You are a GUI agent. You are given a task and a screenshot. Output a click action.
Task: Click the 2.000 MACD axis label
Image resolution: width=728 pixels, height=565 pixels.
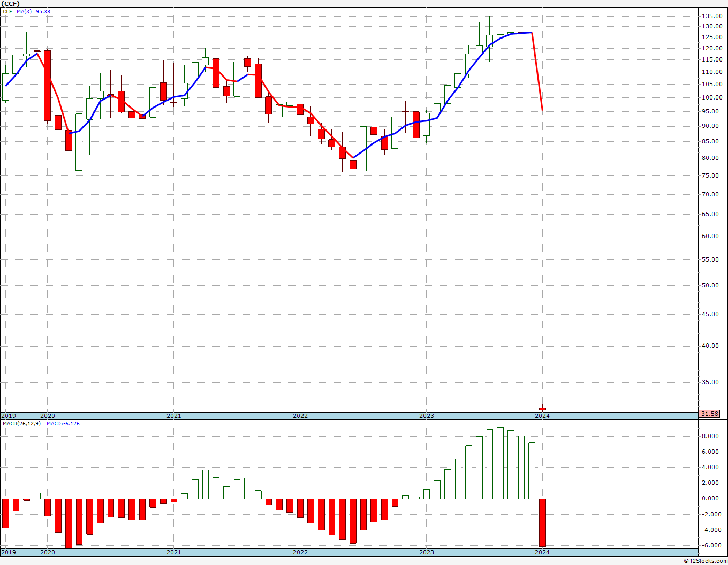pos(710,483)
